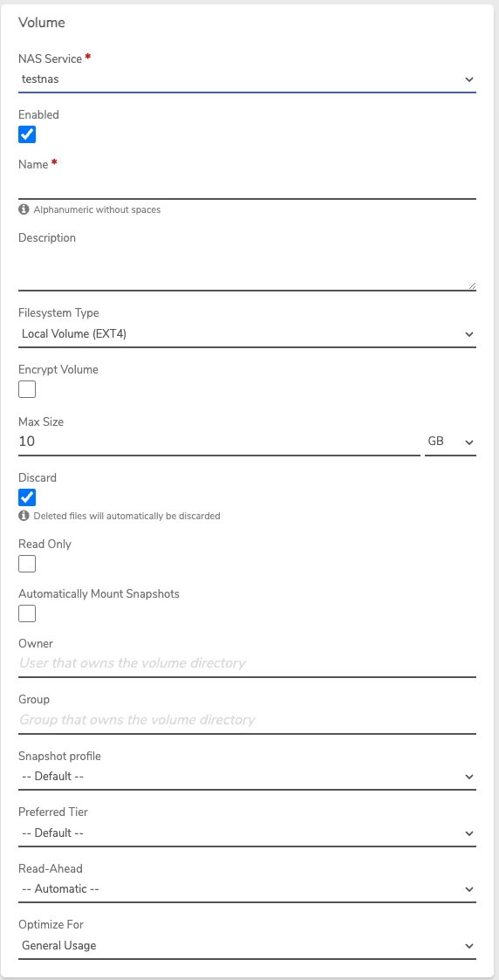The height and width of the screenshot is (980, 499).
Task: Click the Volume section heading
Action: coord(42,23)
